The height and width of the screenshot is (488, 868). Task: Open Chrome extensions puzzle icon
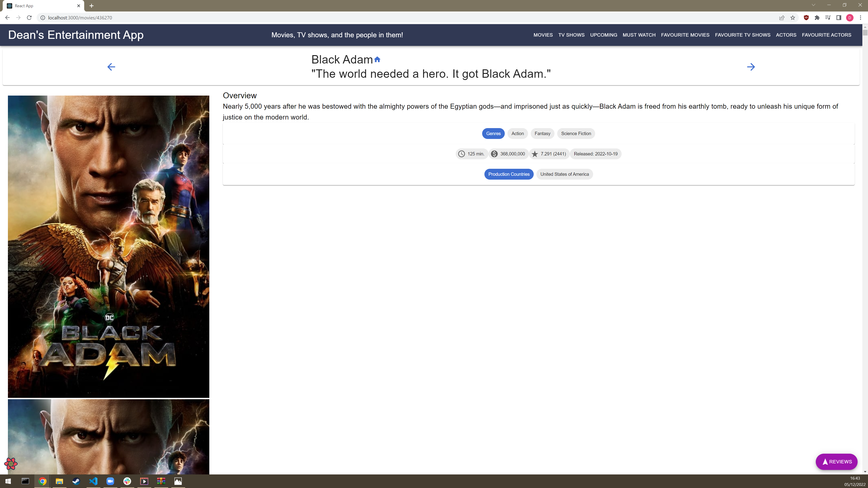[x=817, y=18]
